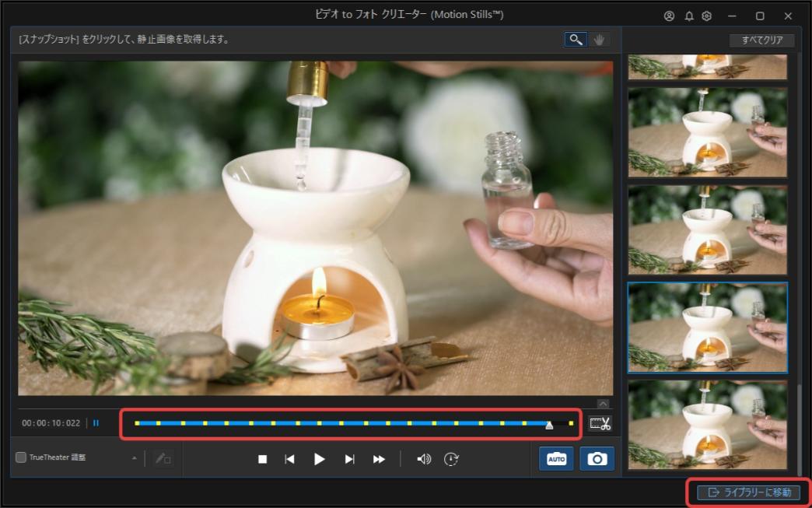Screen dimensions: 812x508
Task: Select the magnifier zoom tool
Action: 575,39
